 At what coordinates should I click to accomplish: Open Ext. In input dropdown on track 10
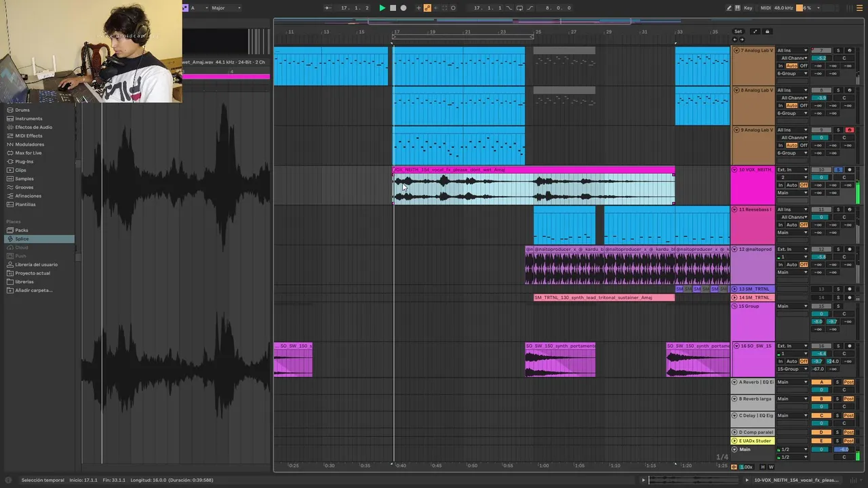click(x=792, y=169)
